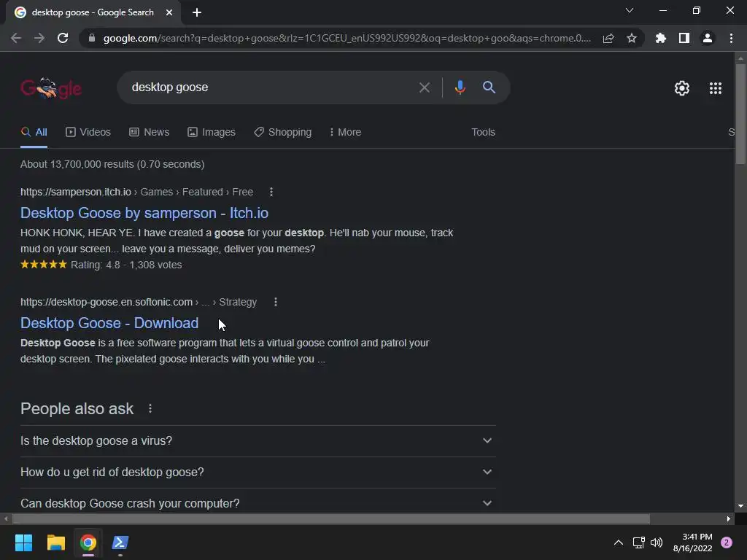Open the Chrome profile avatar menu
The height and width of the screenshot is (560, 747).
(x=708, y=38)
